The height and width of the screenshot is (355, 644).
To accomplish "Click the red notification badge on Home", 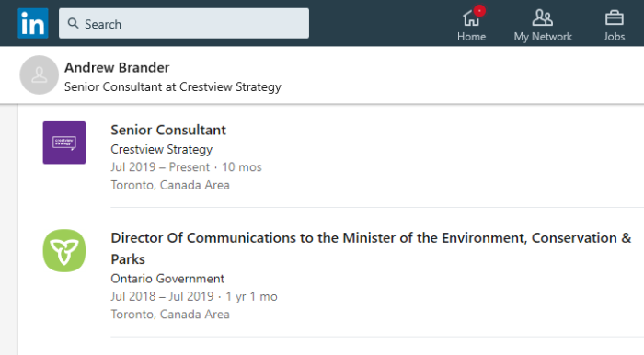I will click(479, 11).
